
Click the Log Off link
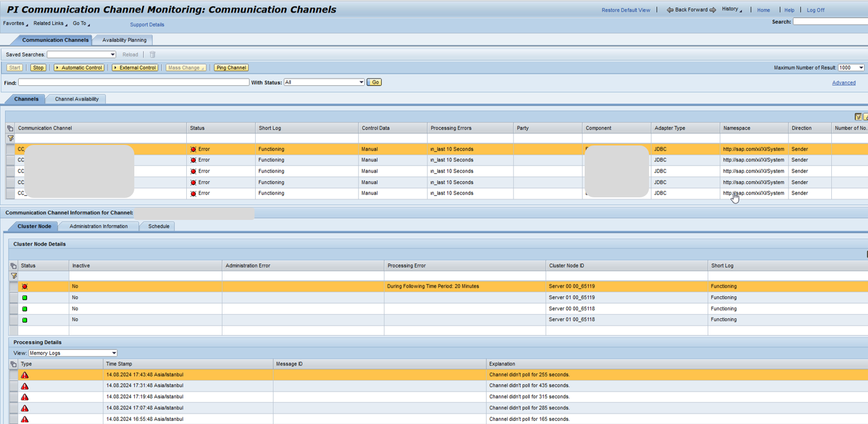point(816,10)
